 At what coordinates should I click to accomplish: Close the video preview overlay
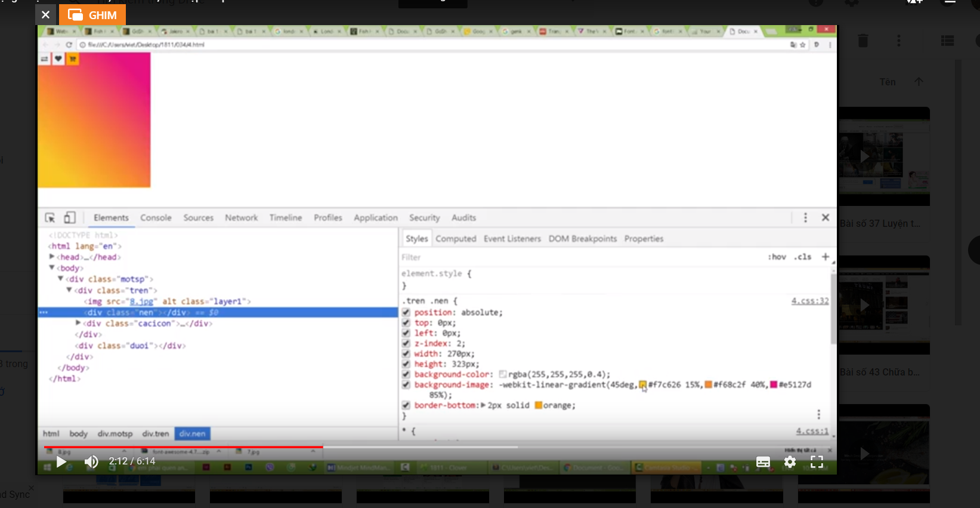tap(46, 15)
